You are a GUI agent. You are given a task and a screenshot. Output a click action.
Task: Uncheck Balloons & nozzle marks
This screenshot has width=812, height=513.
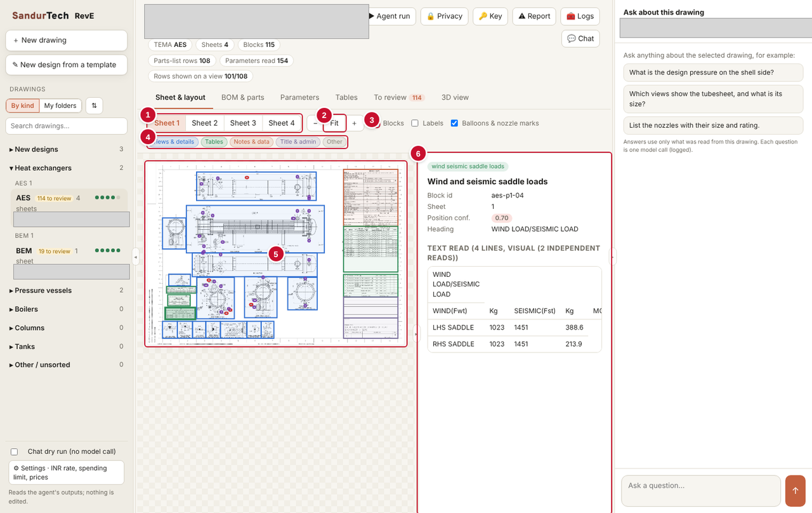point(454,123)
